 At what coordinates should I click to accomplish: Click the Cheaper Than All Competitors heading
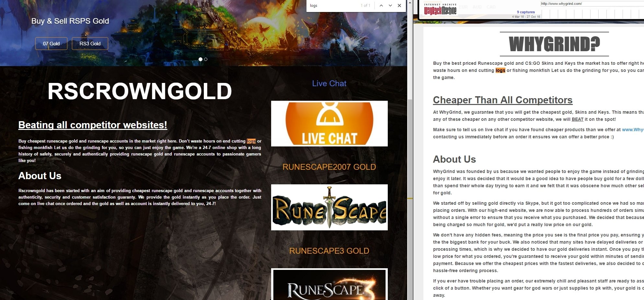coord(503,100)
